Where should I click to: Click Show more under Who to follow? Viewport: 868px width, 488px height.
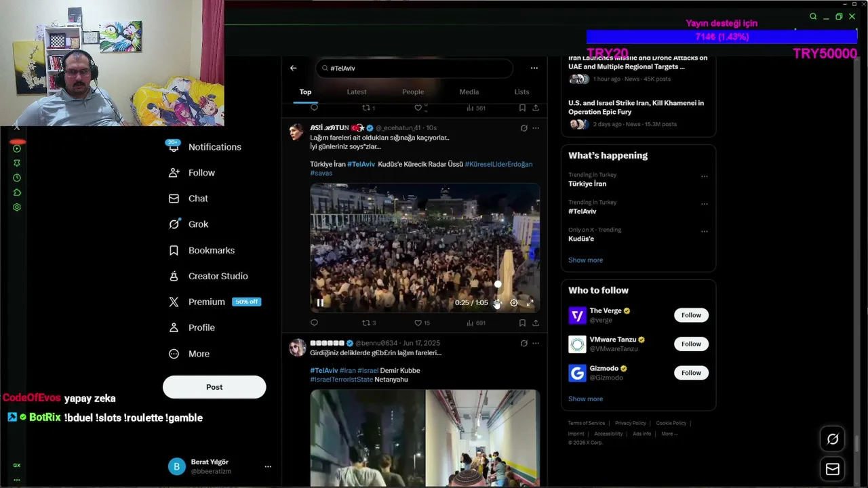tap(585, 399)
